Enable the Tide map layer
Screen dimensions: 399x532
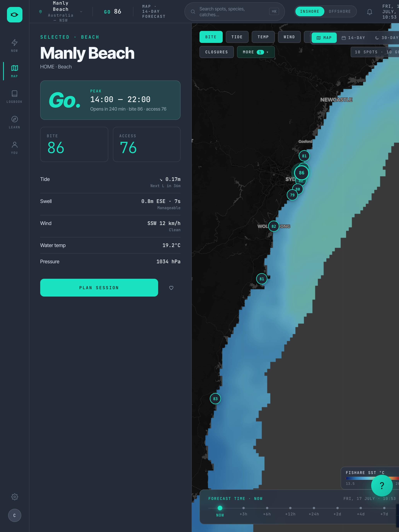[237, 37]
